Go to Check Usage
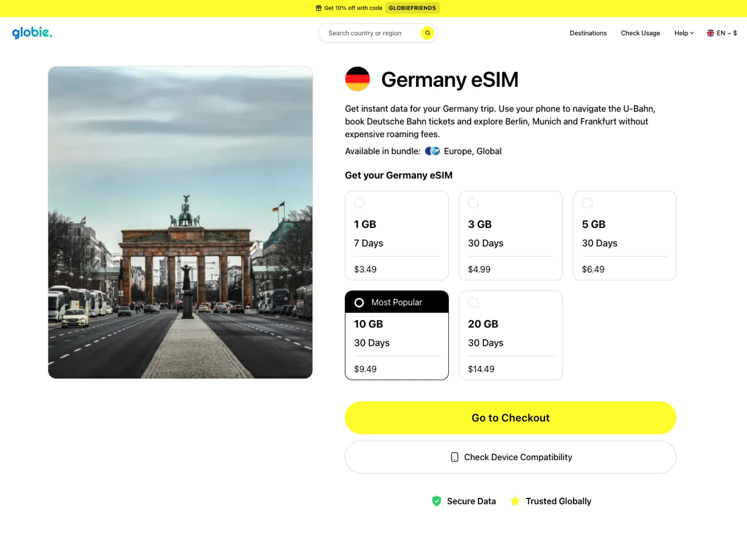This screenshot has height=560, width=747. coord(640,33)
